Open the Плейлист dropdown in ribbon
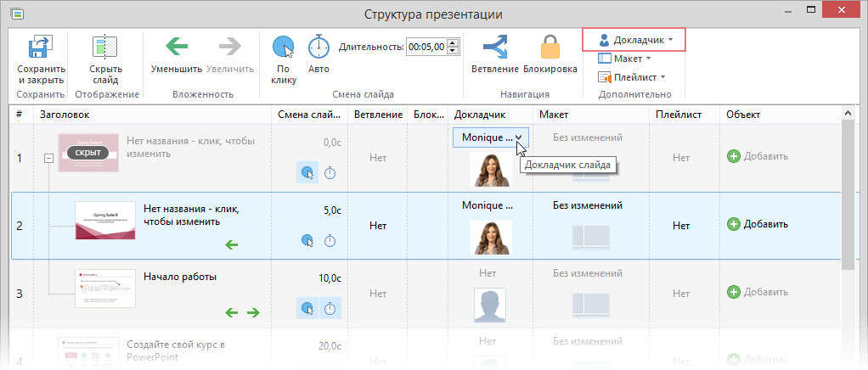This screenshot has width=868, height=370. pyautogui.click(x=632, y=77)
